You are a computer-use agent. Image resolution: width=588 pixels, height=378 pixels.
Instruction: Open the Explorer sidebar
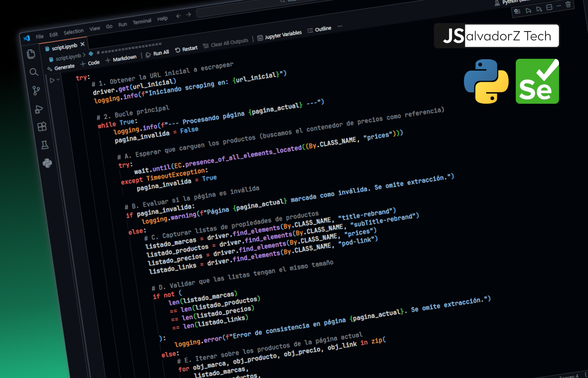click(32, 54)
